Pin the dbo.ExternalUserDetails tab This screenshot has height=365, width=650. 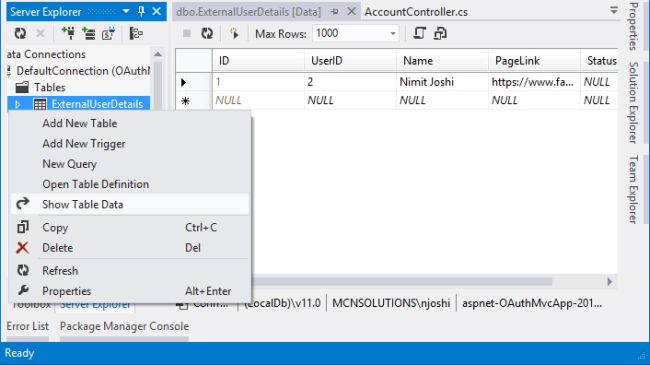(x=335, y=12)
